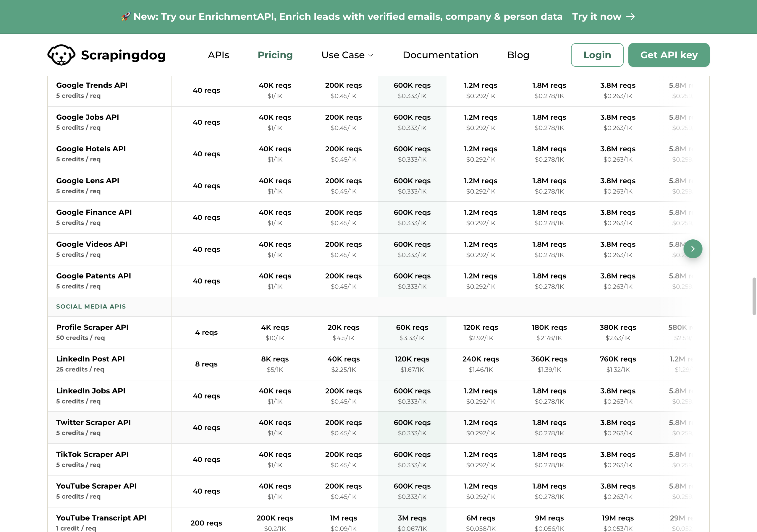Click '1 credit / req' under YouTube Transcript

click(76, 528)
